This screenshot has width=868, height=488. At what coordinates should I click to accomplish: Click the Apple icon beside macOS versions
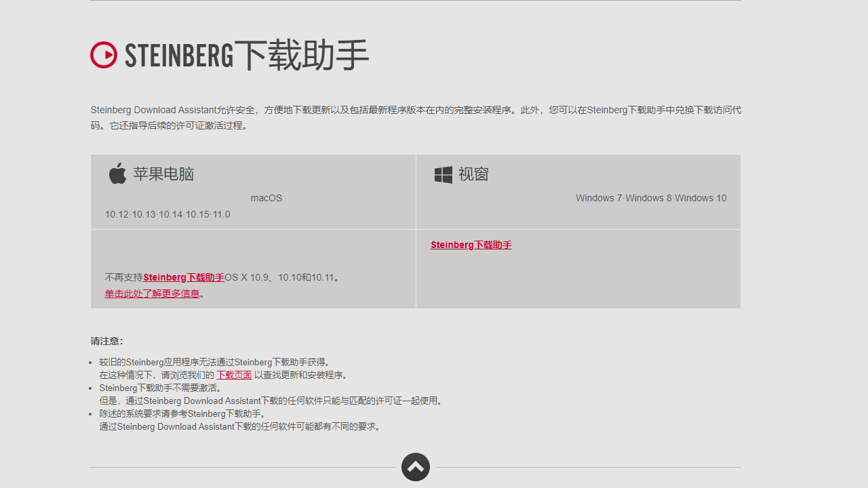click(117, 174)
